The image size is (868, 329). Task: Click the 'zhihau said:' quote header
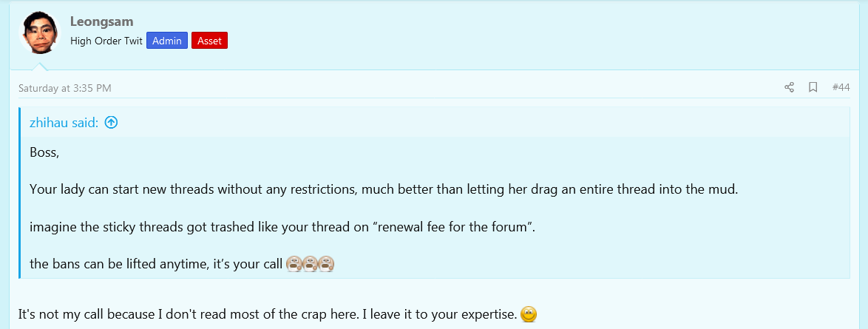[x=64, y=123]
